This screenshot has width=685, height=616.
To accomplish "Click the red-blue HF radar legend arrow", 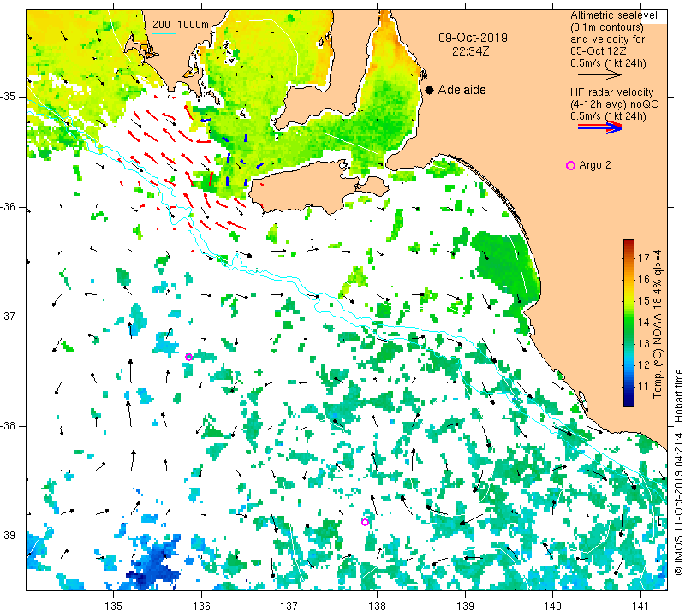I will [599, 127].
